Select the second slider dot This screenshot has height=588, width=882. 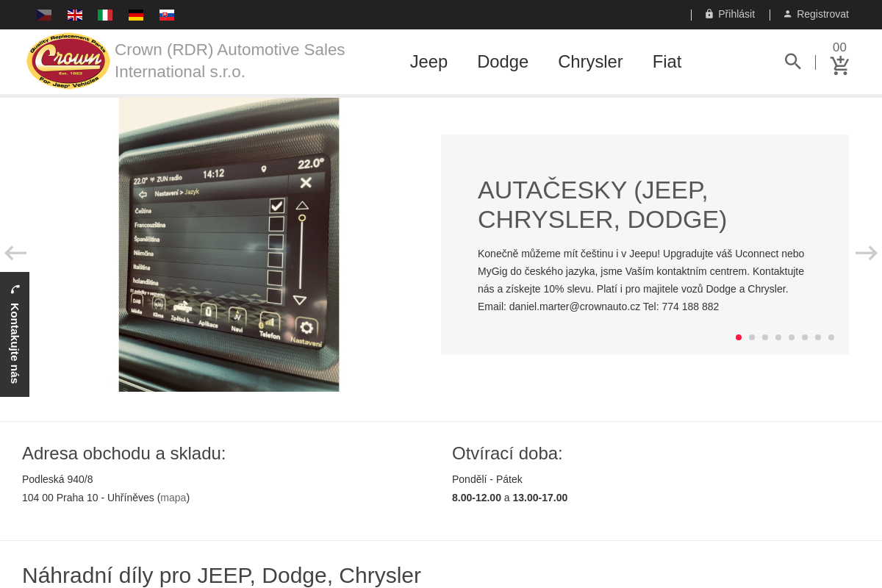752,337
